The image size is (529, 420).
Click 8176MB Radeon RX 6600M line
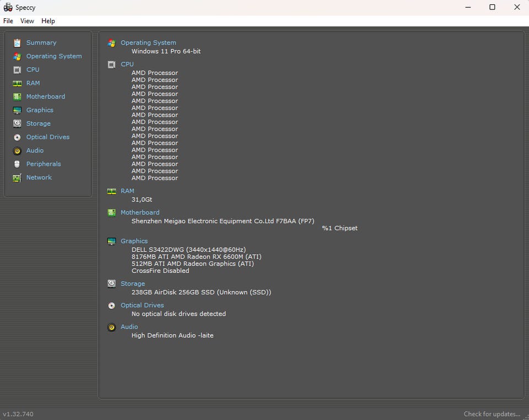click(197, 257)
